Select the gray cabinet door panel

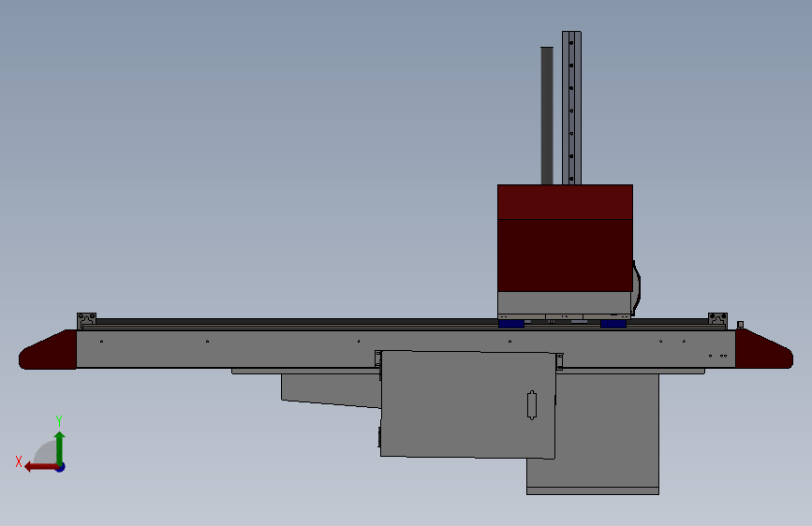(468, 404)
